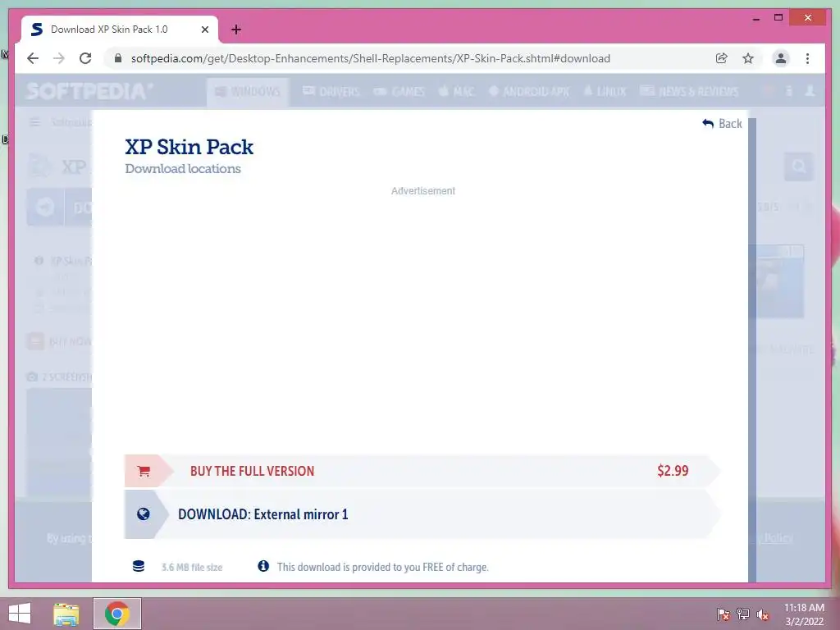The width and height of the screenshot is (840, 630).
Task: Select the Download XP Skin Pack 1.0 tab
Action: click(x=120, y=30)
